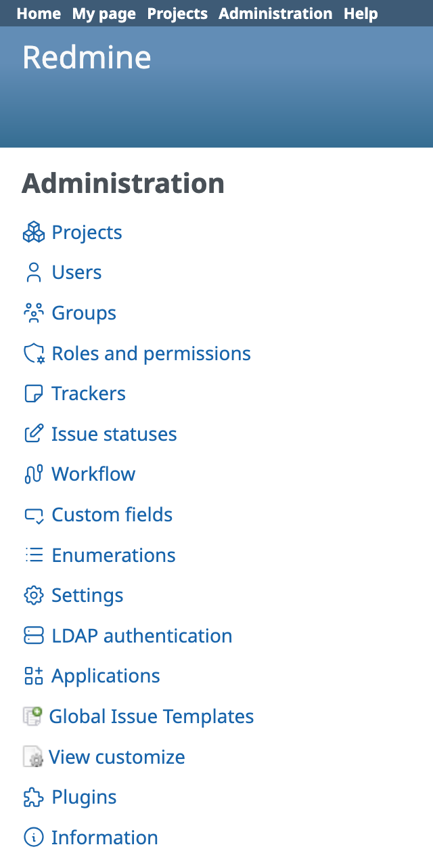Open Administration in the top menu

(x=275, y=14)
